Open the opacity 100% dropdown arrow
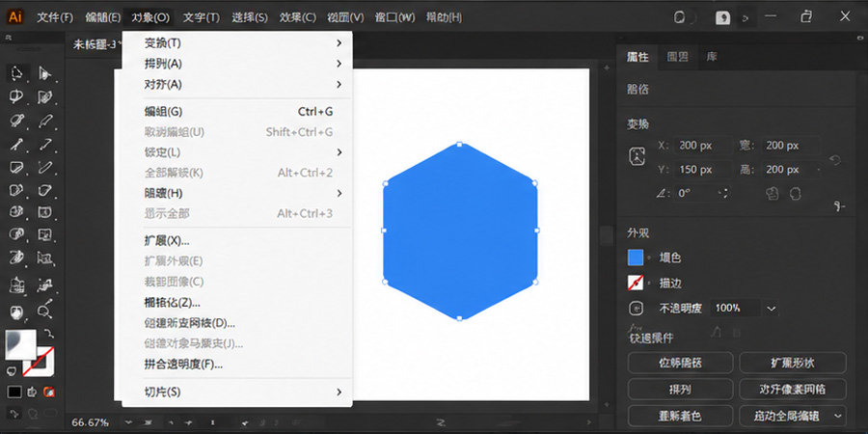This screenshot has height=434, width=868. click(x=772, y=309)
